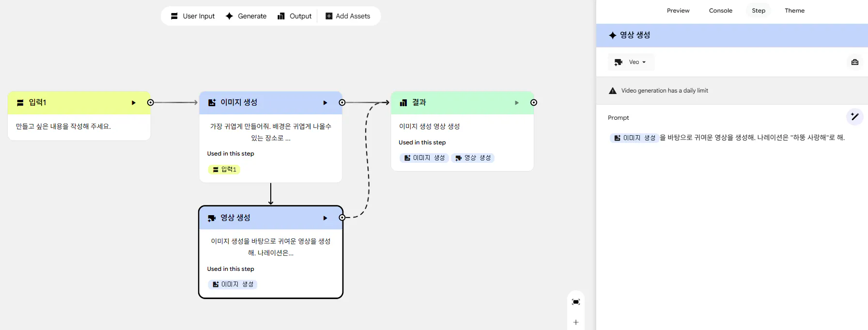868x330 pixels.
Task: Add an Output node
Action: 294,16
